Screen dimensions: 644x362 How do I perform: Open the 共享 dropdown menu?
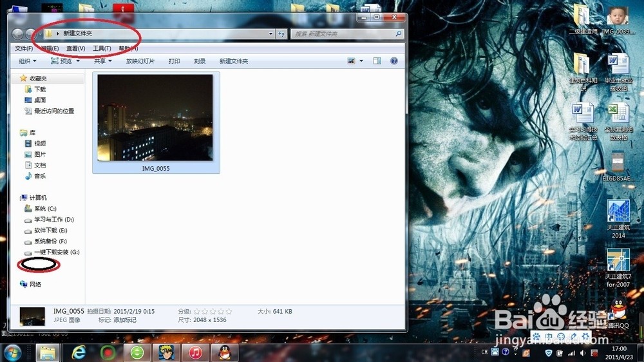point(102,61)
